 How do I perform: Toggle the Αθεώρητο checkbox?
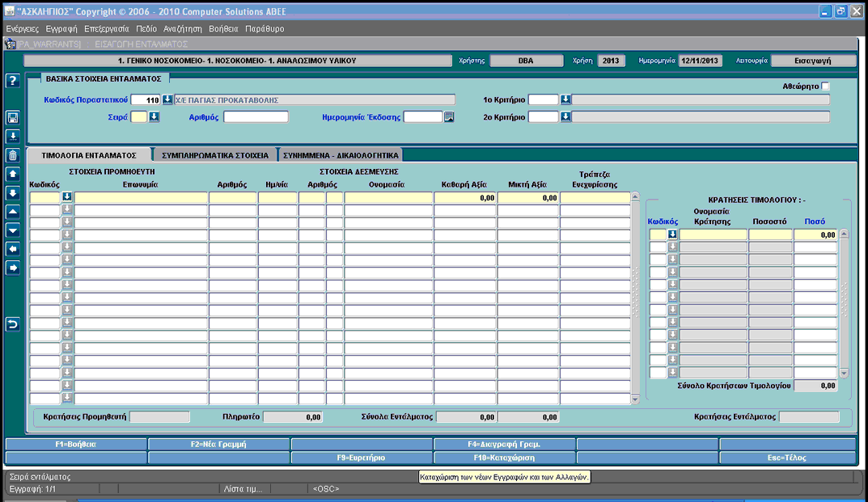tap(825, 86)
